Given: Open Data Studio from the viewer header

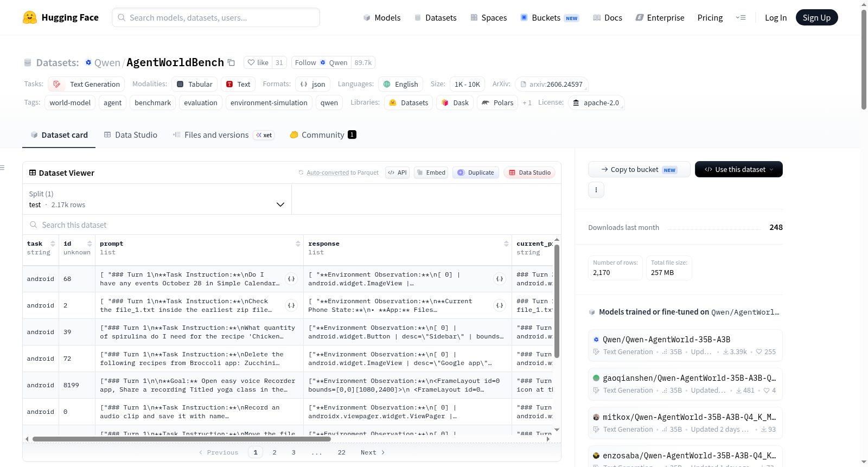Looking at the screenshot, I should tap(529, 172).
